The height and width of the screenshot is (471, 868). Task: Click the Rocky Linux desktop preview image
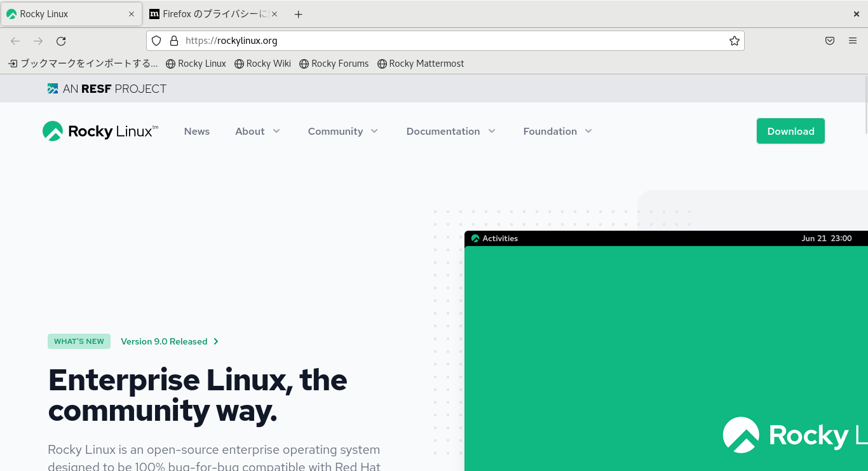click(x=666, y=351)
